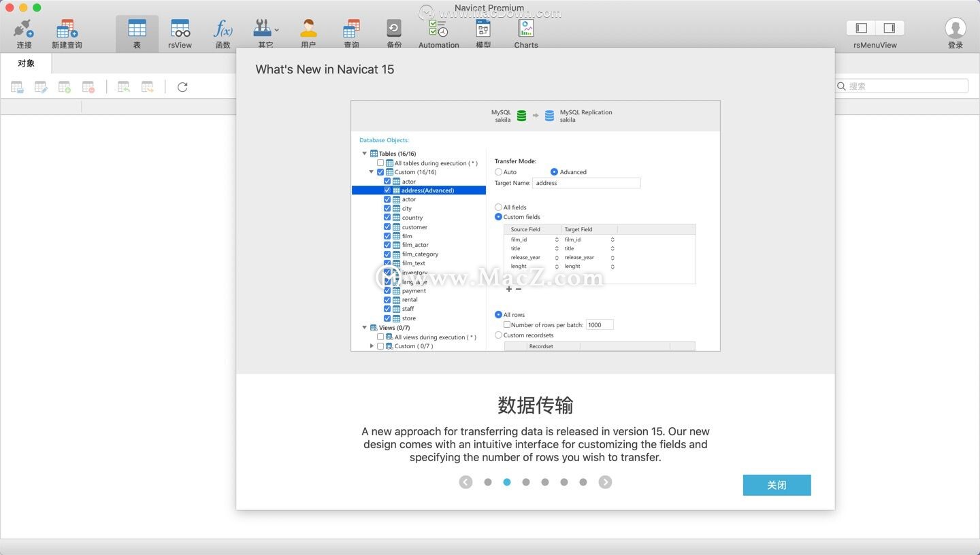Select the highlighted second pagination dot

click(x=507, y=482)
